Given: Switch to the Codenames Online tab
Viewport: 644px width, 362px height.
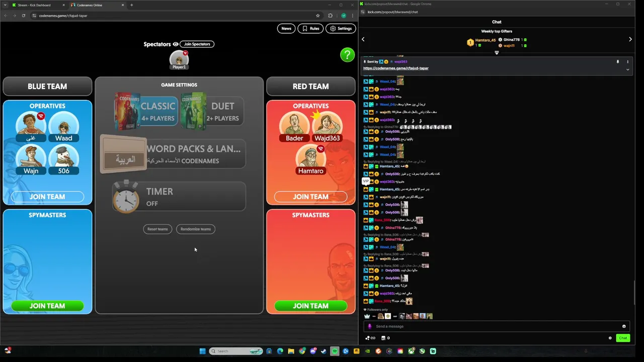Looking at the screenshot, I should pos(97,5).
